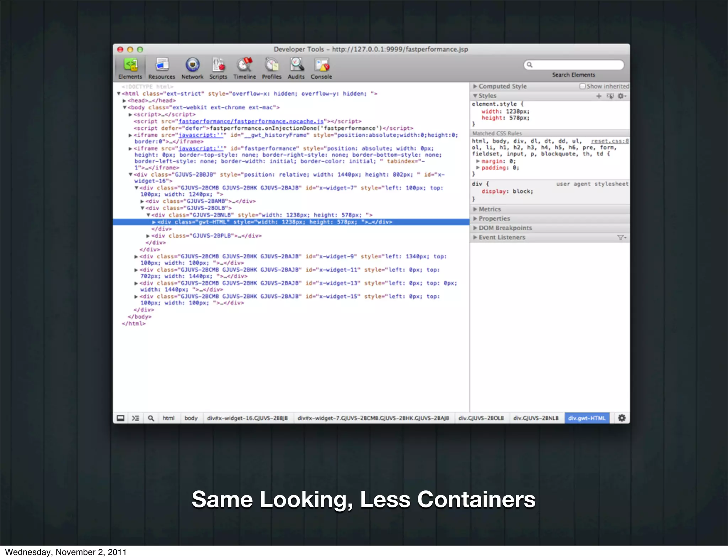Switch to the Profiles panel icon
Screen dimensions: 728x560
(272, 65)
